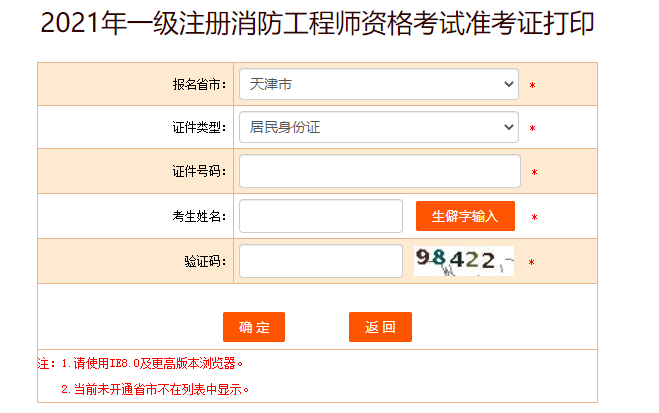Screen dimensions: 659x413
Task: Click the 报名省市 field label
Action: tap(199, 84)
